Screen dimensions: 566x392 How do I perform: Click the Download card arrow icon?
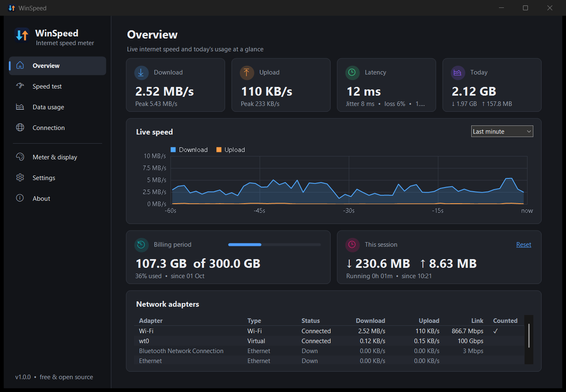(x=141, y=72)
